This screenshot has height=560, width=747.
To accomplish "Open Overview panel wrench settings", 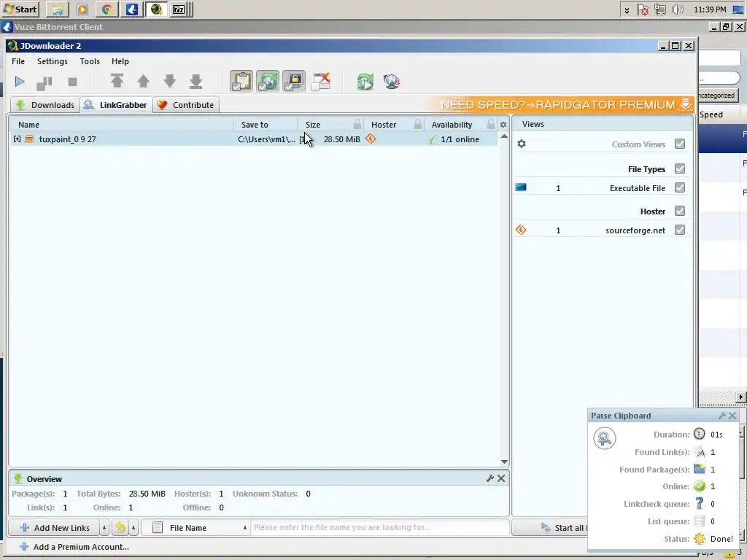I will point(489,478).
